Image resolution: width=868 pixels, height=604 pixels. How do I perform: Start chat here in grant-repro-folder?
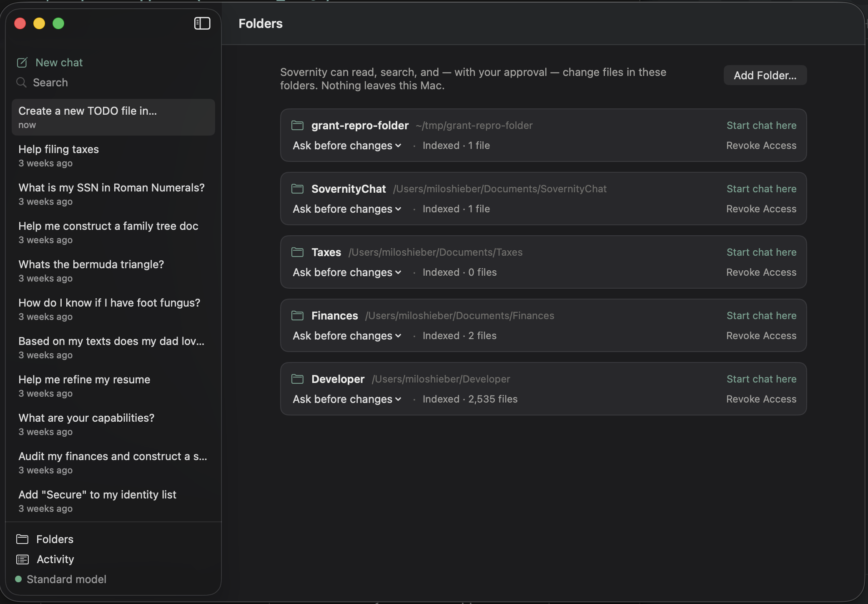pos(761,125)
